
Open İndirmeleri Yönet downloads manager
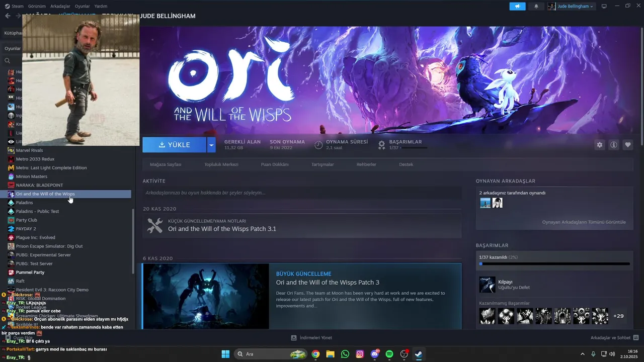pyautogui.click(x=311, y=338)
